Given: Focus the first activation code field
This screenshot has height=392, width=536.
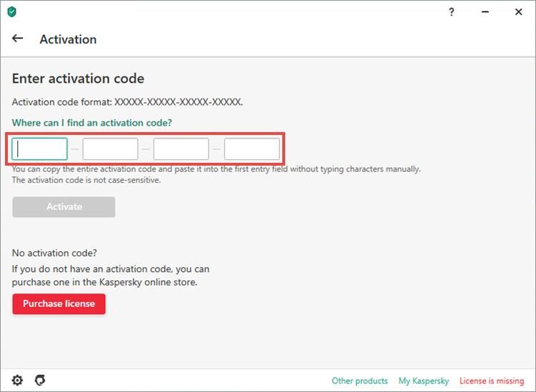Looking at the screenshot, I should [39, 149].
